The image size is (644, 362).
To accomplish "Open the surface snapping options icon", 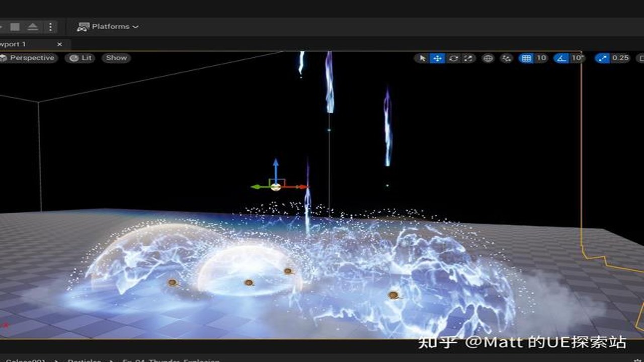I will tap(507, 58).
